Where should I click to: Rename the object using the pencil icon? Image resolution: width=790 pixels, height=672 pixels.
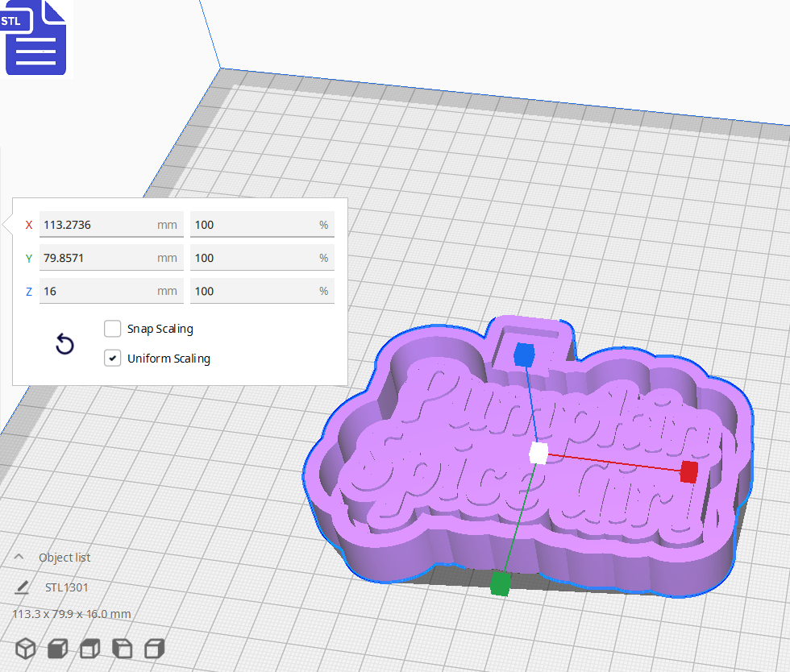[22, 587]
